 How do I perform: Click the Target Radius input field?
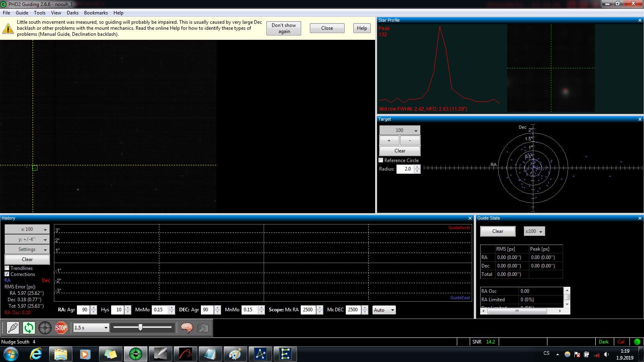pos(405,169)
